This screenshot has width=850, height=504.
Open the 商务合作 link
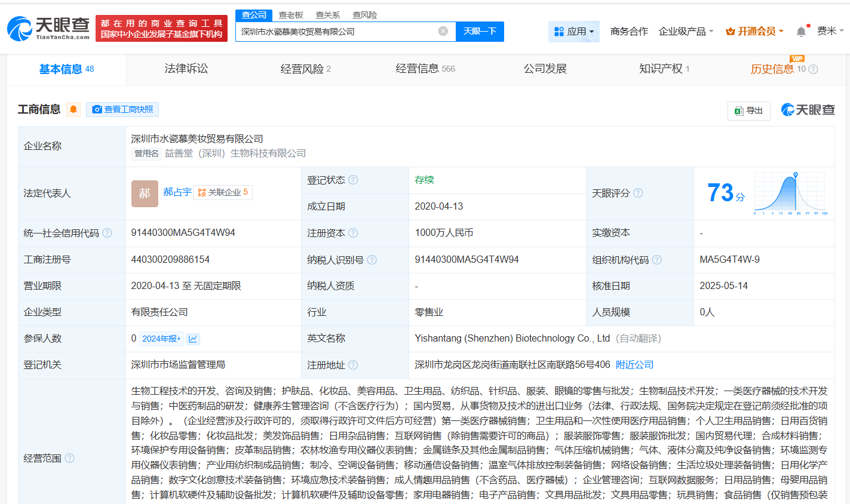click(629, 32)
